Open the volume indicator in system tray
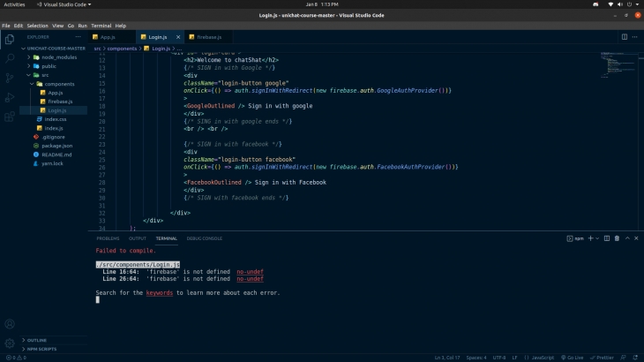The width and height of the screenshot is (644, 362). pos(620,4)
